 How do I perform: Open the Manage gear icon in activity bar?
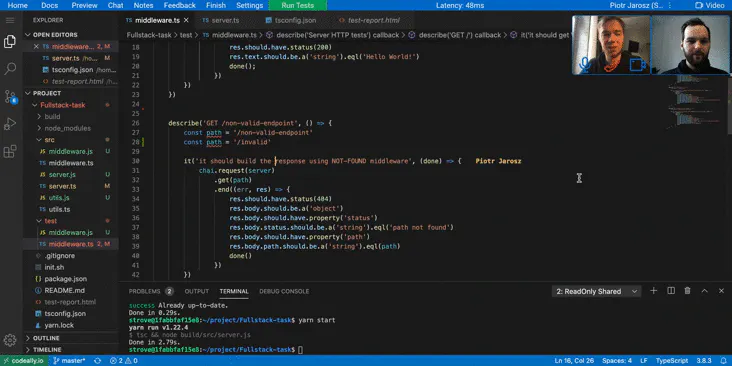[x=10, y=339]
